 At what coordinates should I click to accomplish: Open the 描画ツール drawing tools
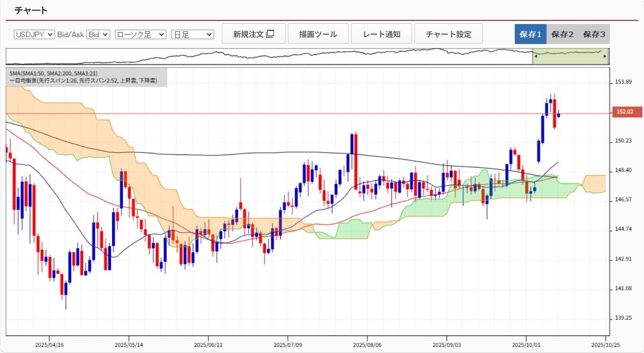[318, 34]
